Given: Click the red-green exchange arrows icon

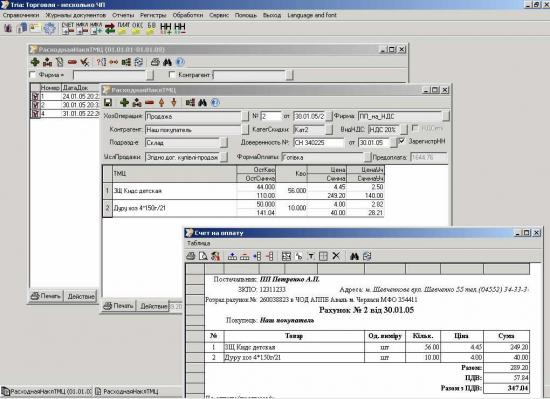Looking at the screenshot, I should click(x=110, y=28).
